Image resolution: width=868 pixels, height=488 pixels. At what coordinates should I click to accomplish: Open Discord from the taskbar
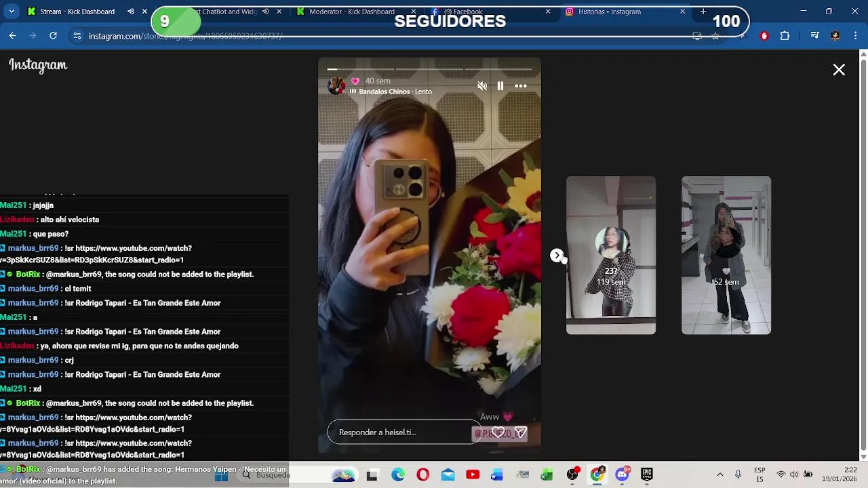622,475
